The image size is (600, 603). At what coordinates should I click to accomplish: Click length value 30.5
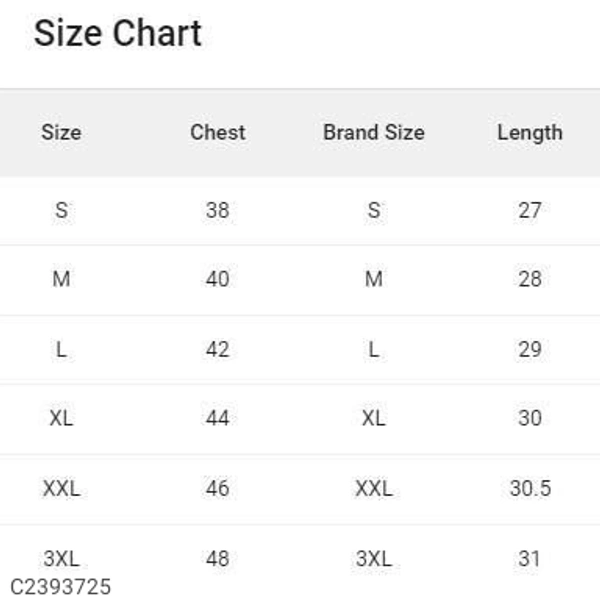coord(529,488)
